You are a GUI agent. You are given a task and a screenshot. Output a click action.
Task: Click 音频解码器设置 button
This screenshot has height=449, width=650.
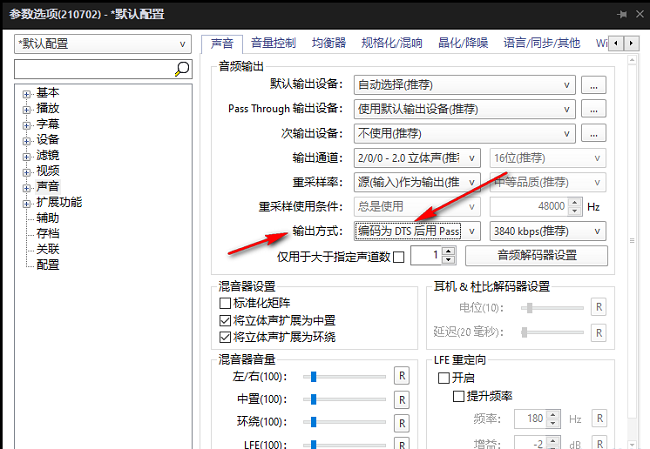[x=536, y=256]
